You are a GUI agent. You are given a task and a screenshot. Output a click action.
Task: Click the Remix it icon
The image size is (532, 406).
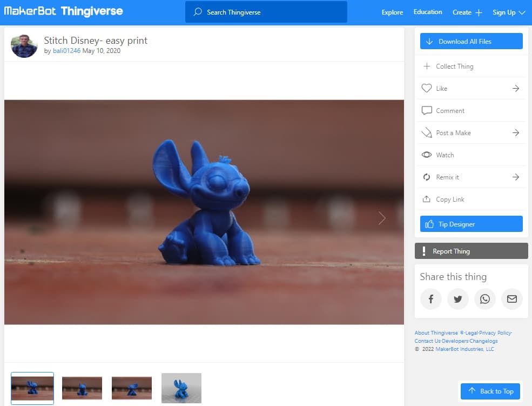(427, 177)
